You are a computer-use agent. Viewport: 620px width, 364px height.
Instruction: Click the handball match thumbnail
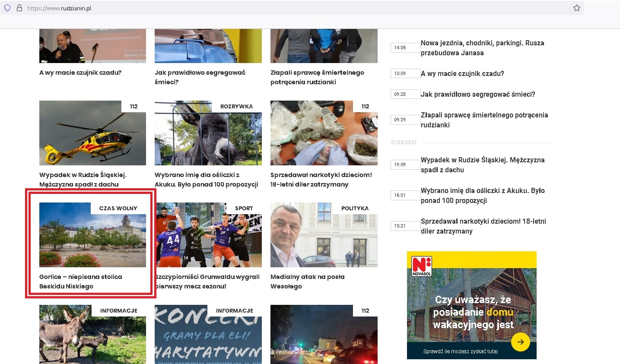tap(208, 235)
